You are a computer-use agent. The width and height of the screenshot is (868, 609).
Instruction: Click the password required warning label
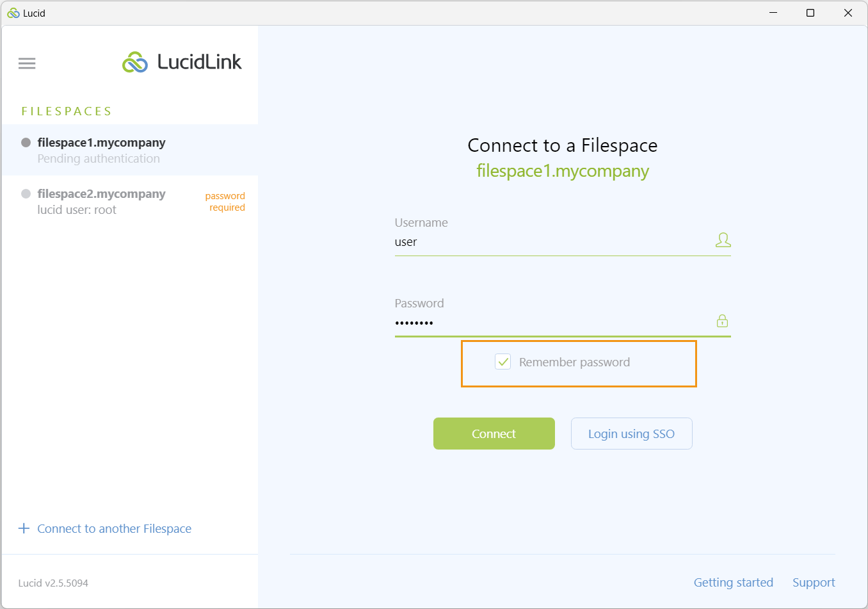coord(225,201)
